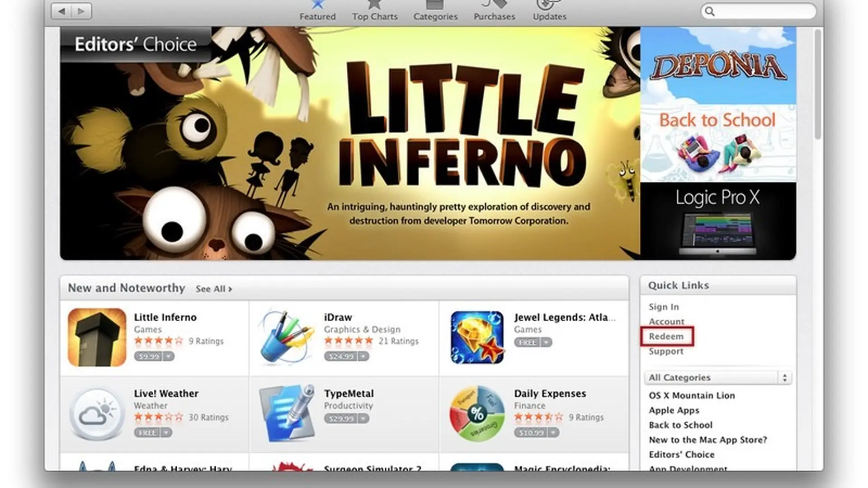Click the Redeem quick link
868x488 pixels.
[666, 337]
